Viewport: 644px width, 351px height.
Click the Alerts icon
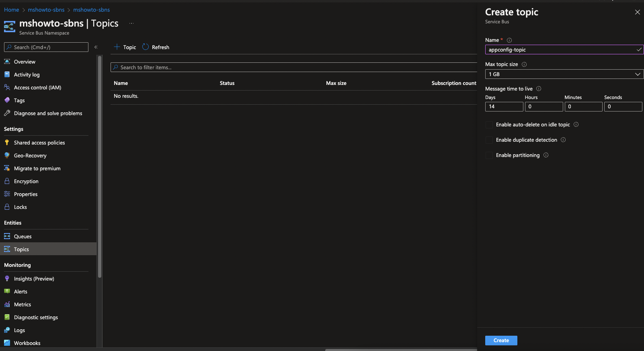(x=7, y=291)
